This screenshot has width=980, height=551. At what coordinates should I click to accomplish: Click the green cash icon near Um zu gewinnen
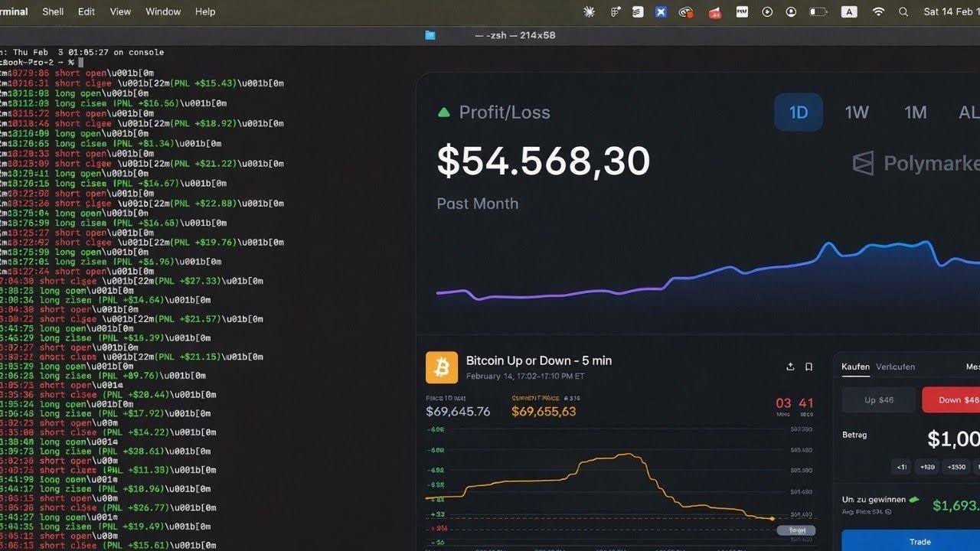(913, 499)
